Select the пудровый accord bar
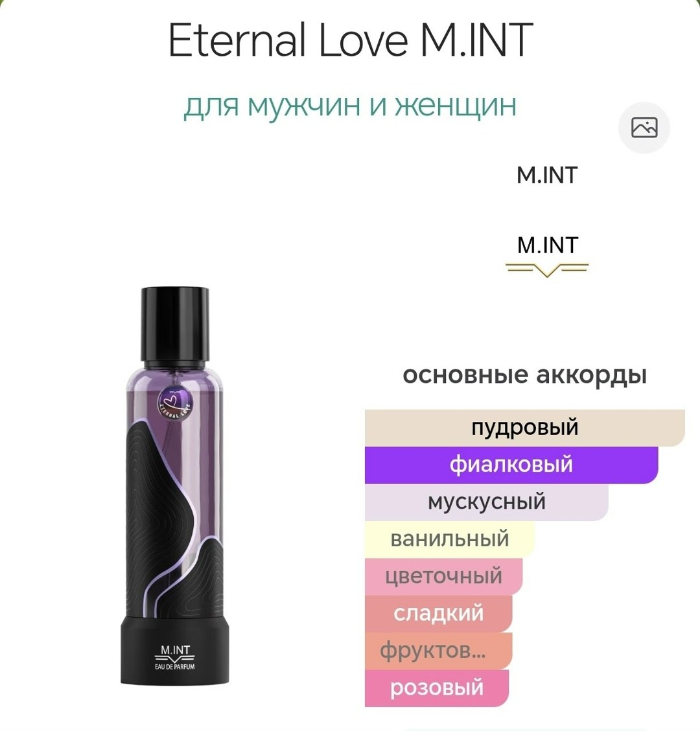The width and height of the screenshot is (700, 731). (x=524, y=428)
